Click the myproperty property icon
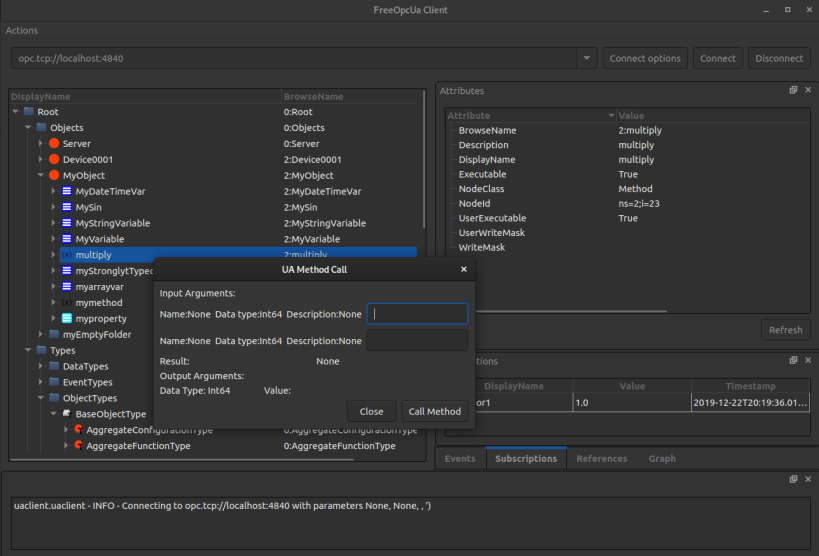 pos(67,318)
